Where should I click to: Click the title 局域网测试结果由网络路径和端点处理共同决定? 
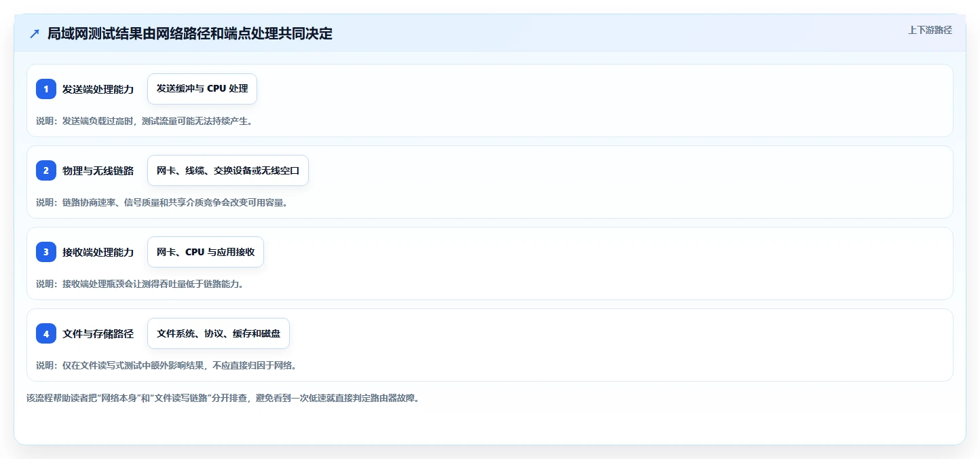click(x=190, y=33)
